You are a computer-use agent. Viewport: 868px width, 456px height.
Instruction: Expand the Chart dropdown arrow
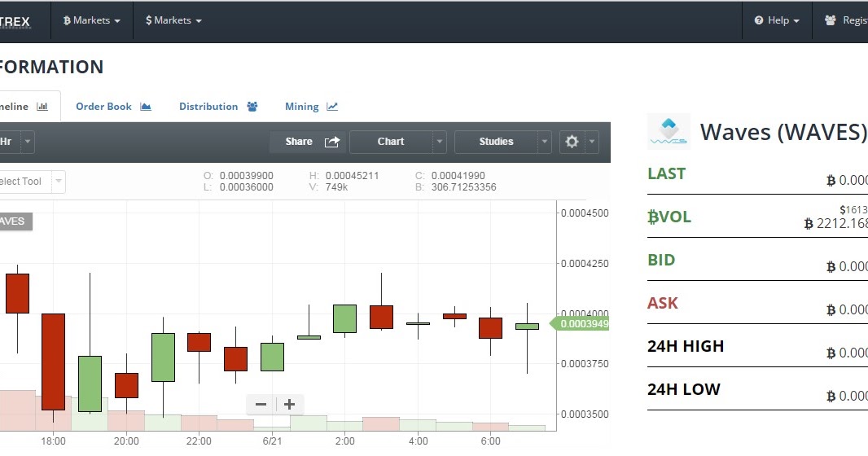tap(440, 142)
